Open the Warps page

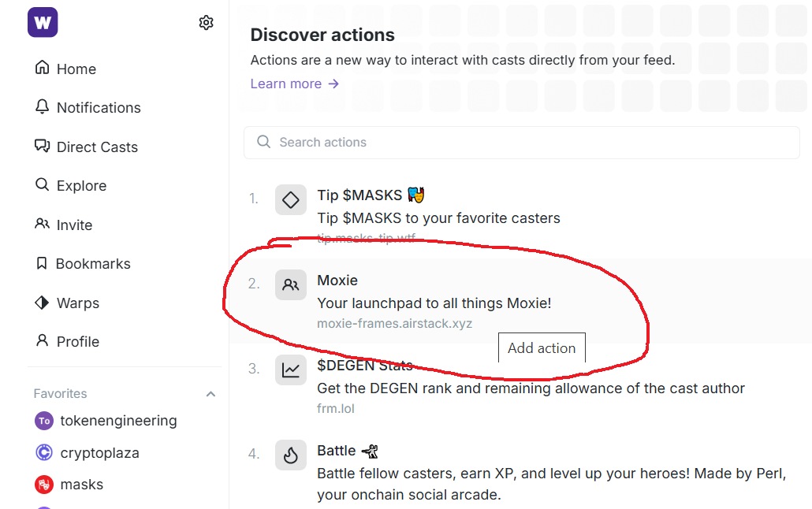[77, 303]
